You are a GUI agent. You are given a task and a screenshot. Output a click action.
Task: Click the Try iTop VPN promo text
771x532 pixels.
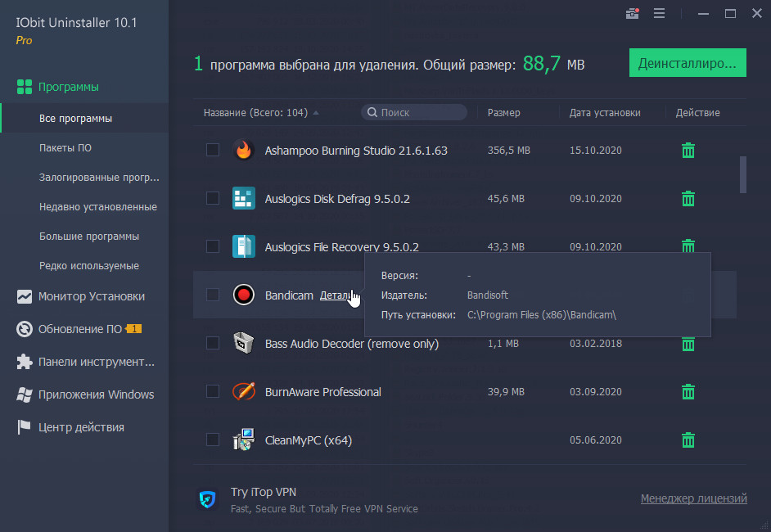(264, 492)
